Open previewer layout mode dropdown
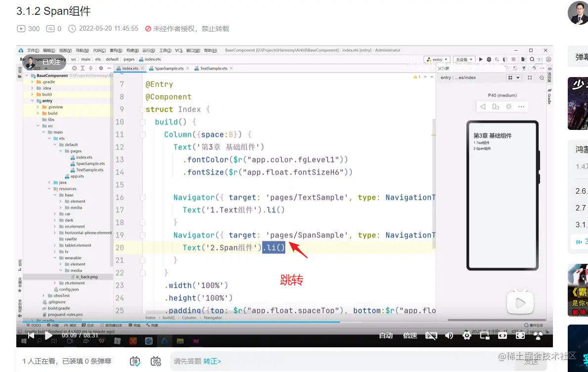 pos(513,78)
